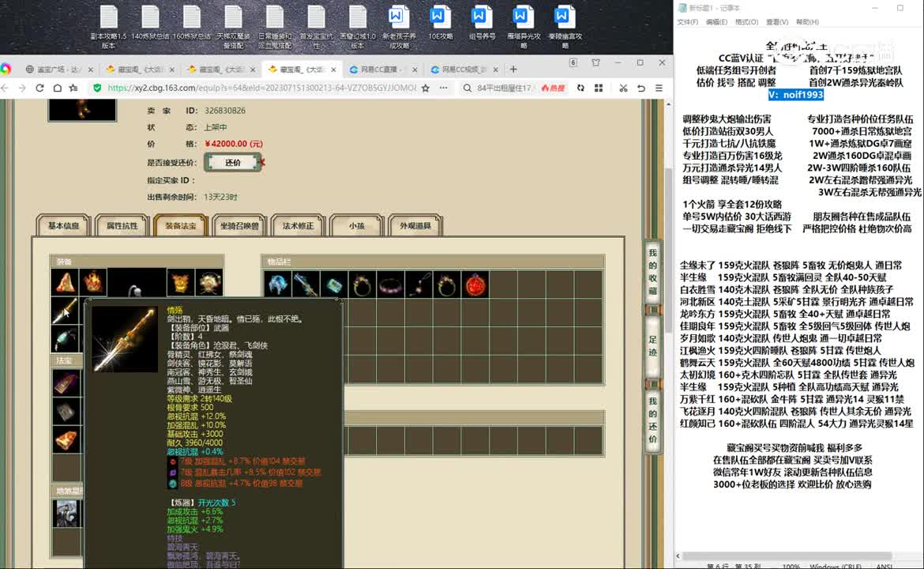Click the browser back arrow
The image size is (924, 569).
click(6, 88)
